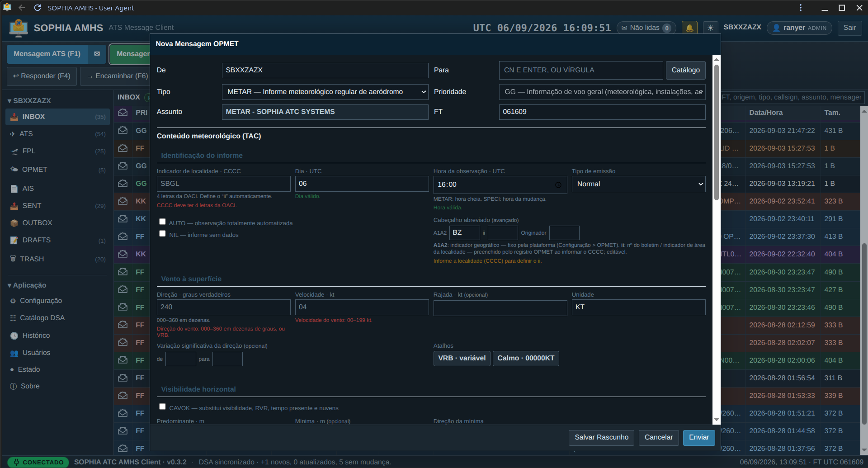Click the OUTBOX box icon
Image resolution: width=868 pixels, height=468 pixels.
(x=14, y=223)
